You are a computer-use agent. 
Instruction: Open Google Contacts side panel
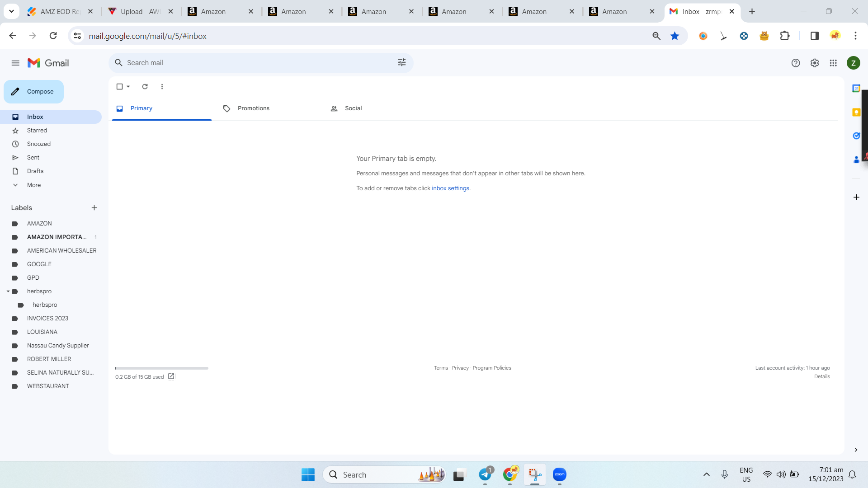point(856,160)
